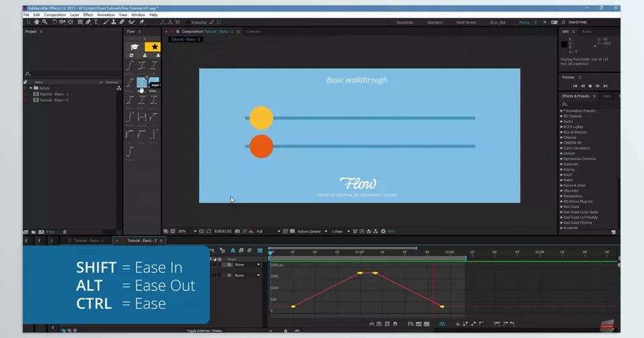This screenshot has width=644, height=338.
Task: Open the 1 View layout dropdown
Action: coord(341,231)
